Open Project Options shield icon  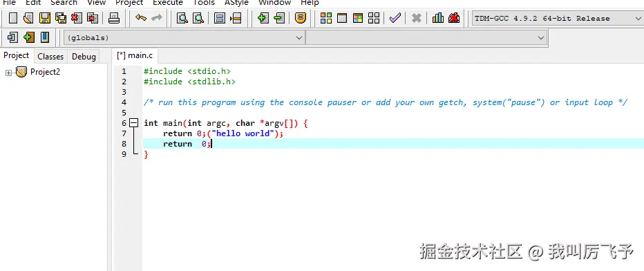[x=301, y=18]
